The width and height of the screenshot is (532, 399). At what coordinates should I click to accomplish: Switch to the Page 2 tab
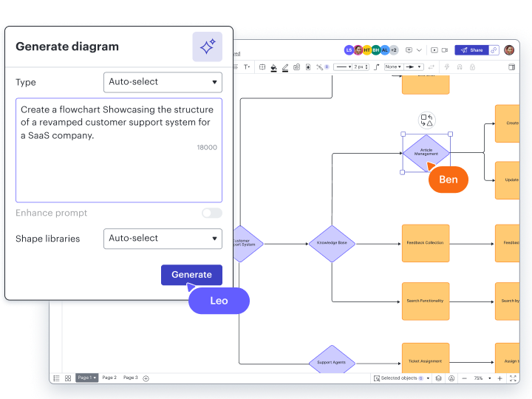[109, 378]
